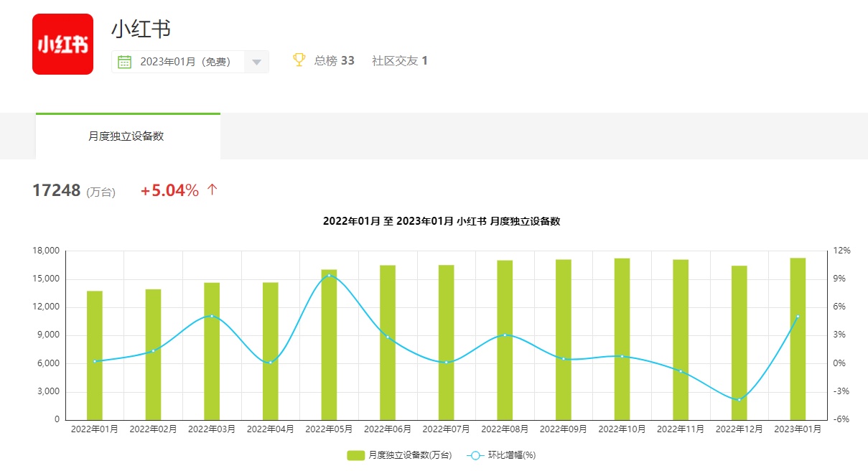The width and height of the screenshot is (868, 471).
Task: Click the 2022年01月 green bar
Action: pos(95,355)
